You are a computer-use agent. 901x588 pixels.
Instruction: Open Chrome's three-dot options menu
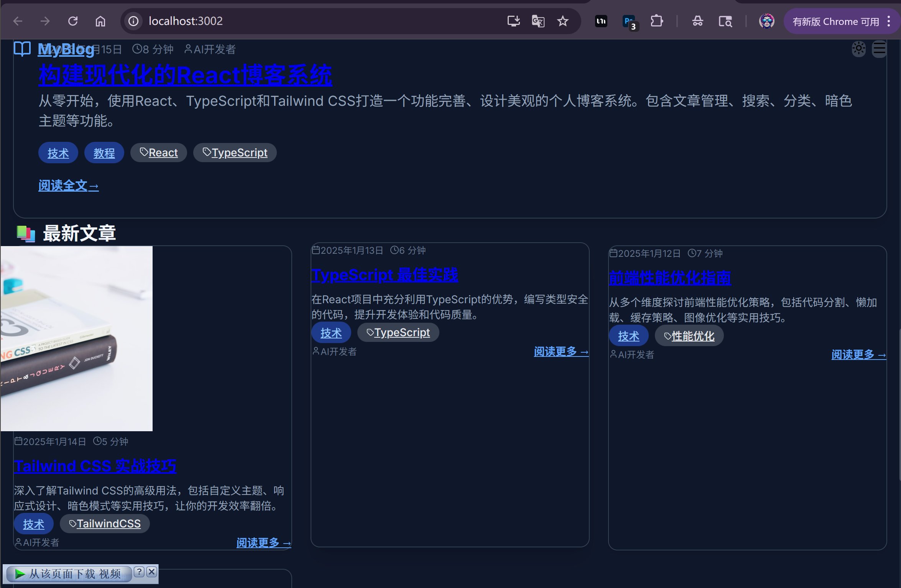point(889,21)
